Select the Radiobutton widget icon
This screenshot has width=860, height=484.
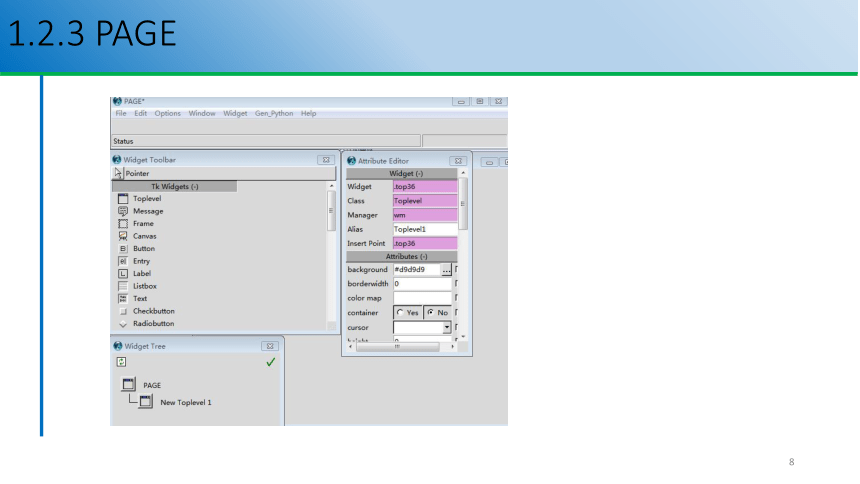coord(123,324)
